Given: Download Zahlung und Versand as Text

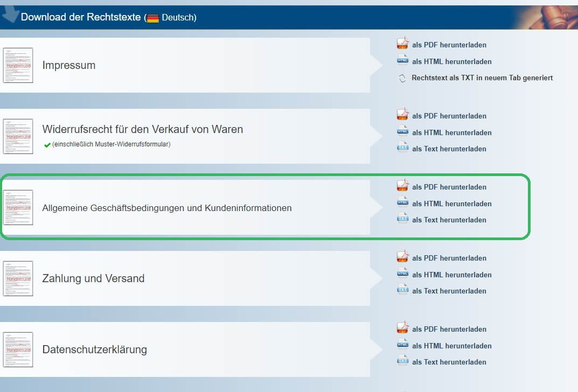Looking at the screenshot, I should [x=449, y=291].
